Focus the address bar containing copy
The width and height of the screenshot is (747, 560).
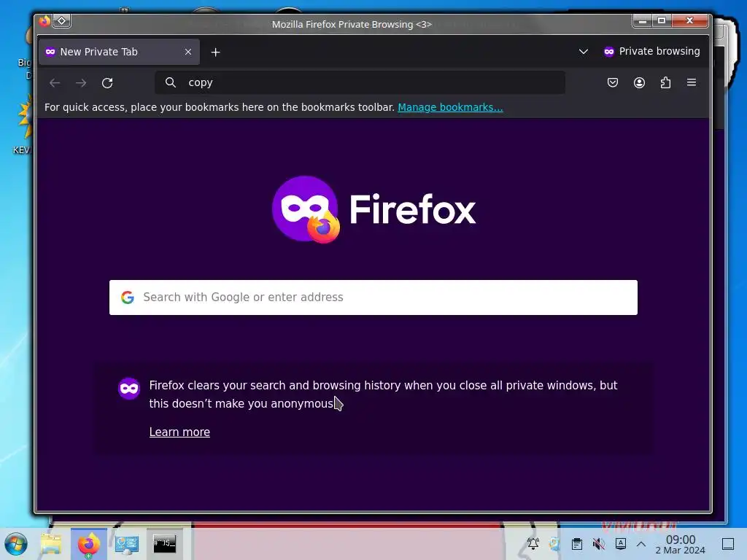tap(360, 82)
